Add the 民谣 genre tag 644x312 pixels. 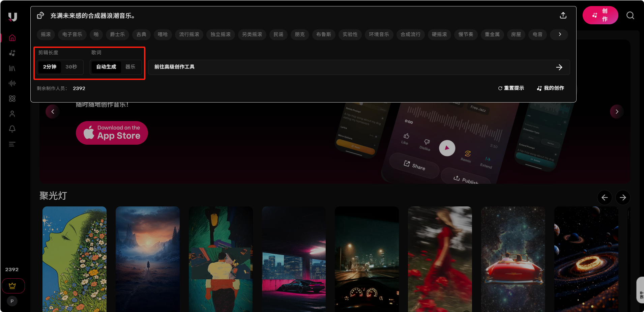point(279,34)
